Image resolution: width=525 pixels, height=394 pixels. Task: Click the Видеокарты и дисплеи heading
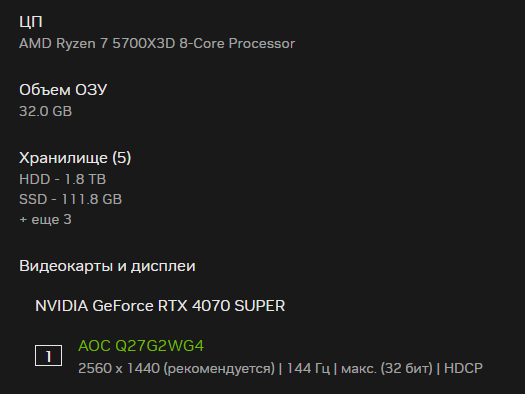pyautogui.click(x=107, y=266)
